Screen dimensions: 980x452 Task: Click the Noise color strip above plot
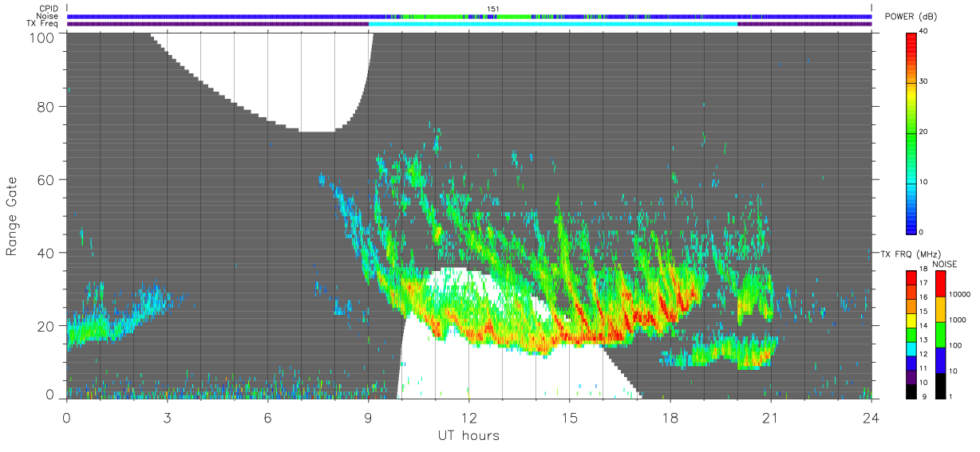coord(468,16)
